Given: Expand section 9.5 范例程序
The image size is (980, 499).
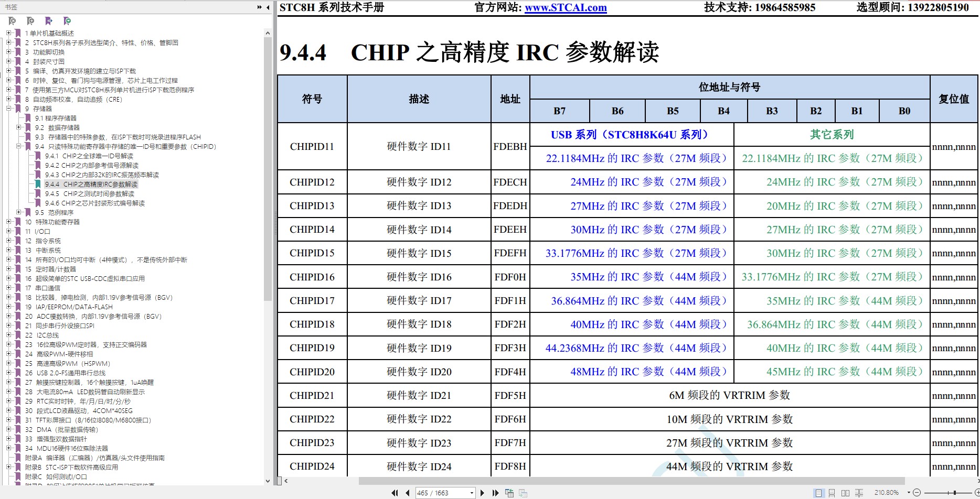Looking at the screenshot, I should (x=18, y=212).
